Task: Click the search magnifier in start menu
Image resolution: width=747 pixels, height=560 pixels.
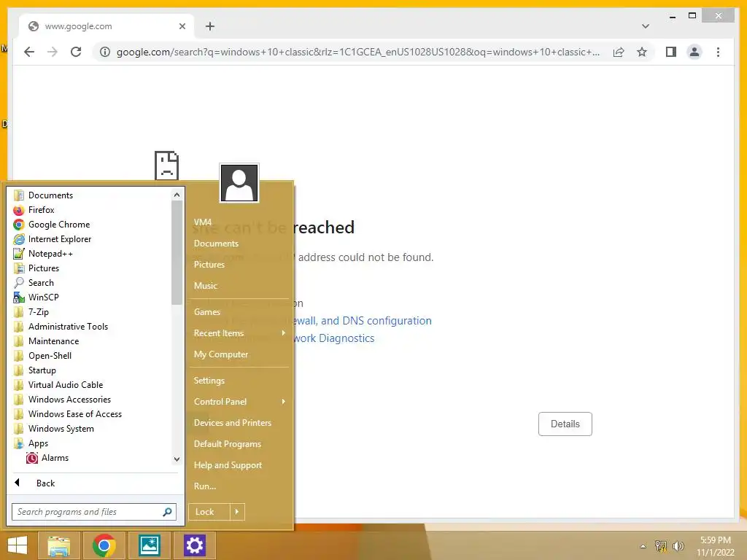Action: coord(167,512)
